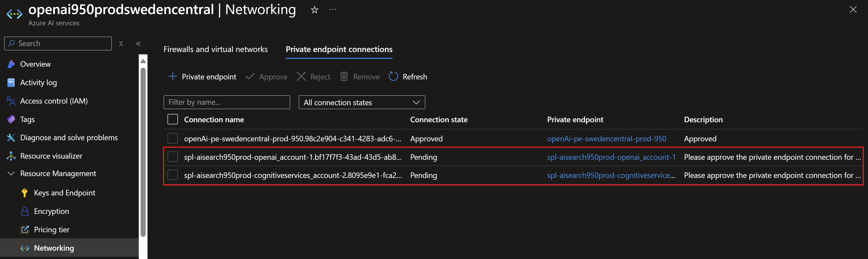The height and width of the screenshot is (259, 868).
Task: Click the Approve toolbar button
Action: (x=266, y=77)
